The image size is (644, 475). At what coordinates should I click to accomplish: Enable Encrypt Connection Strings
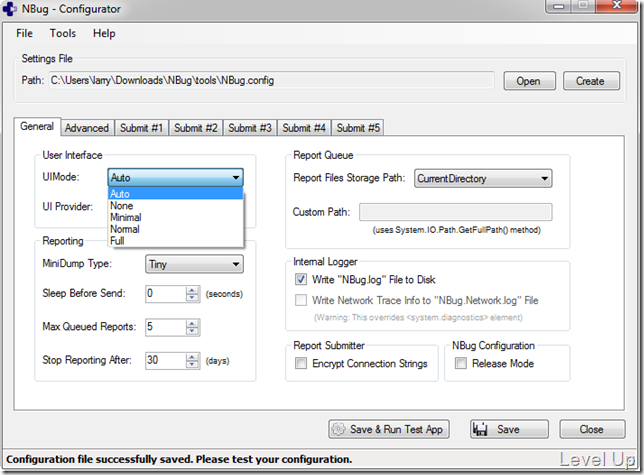[301, 363]
